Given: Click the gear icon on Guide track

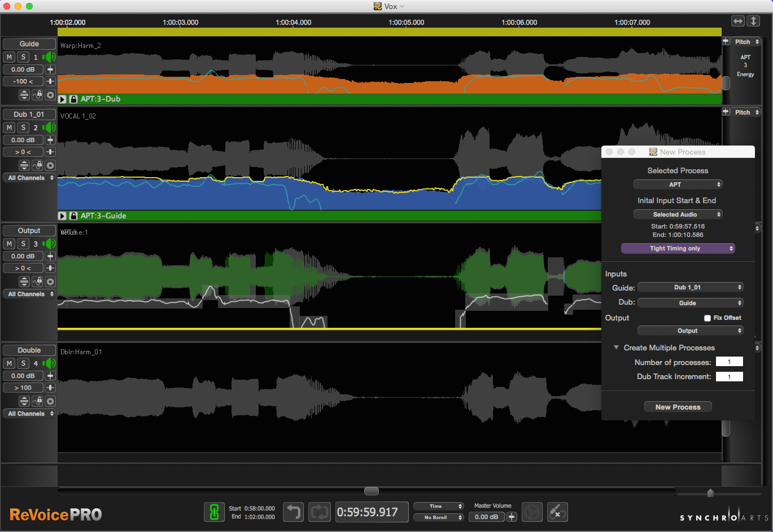Looking at the screenshot, I should [50, 95].
